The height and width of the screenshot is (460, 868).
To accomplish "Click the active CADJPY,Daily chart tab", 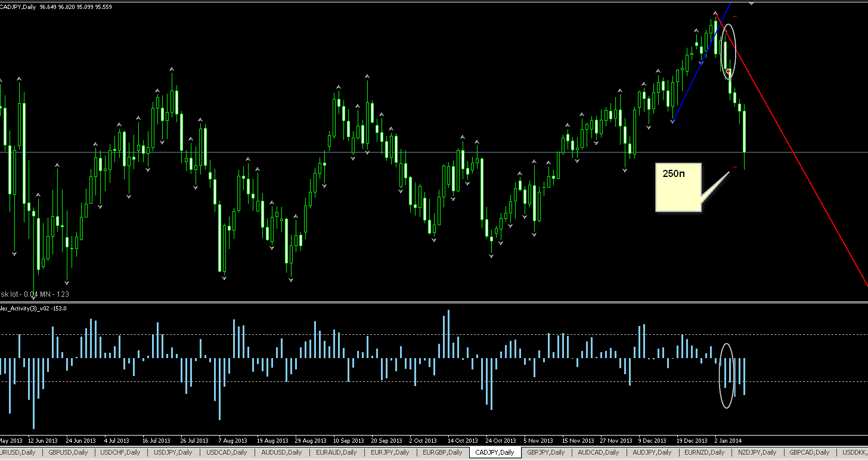I will [x=495, y=453].
